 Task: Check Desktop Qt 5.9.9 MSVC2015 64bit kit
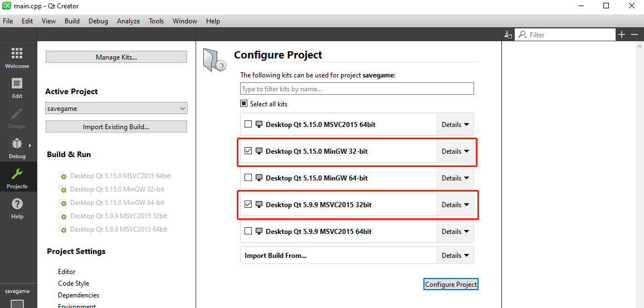pos(248,231)
